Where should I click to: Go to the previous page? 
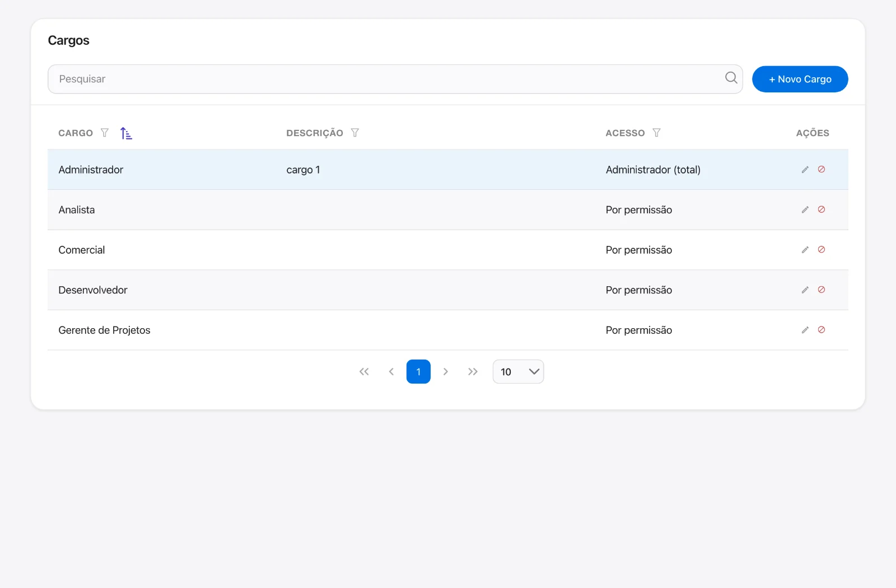[391, 372]
